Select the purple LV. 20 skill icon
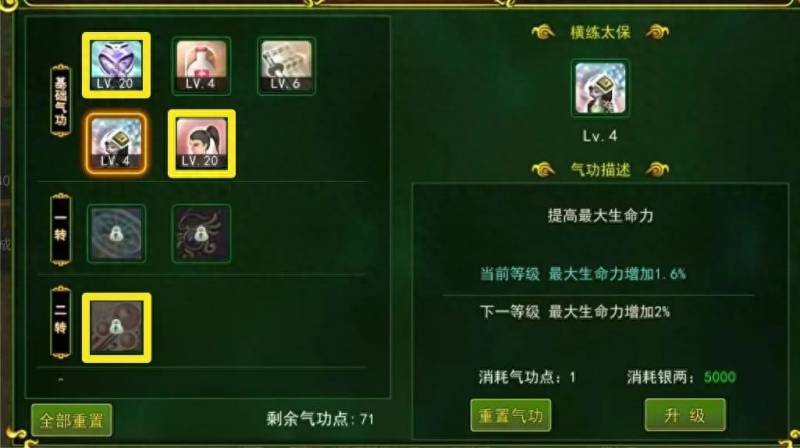Viewport: 800px width, 448px height. pyautogui.click(x=116, y=65)
